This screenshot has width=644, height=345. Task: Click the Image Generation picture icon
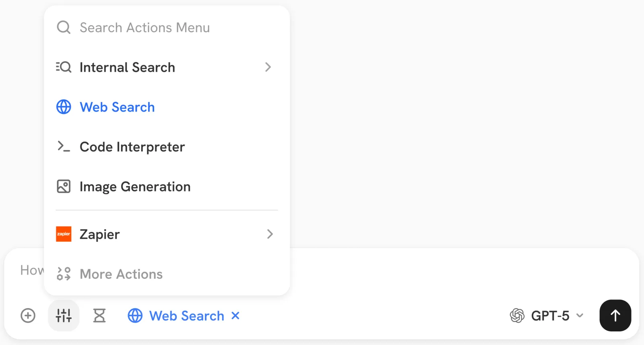click(64, 186)
